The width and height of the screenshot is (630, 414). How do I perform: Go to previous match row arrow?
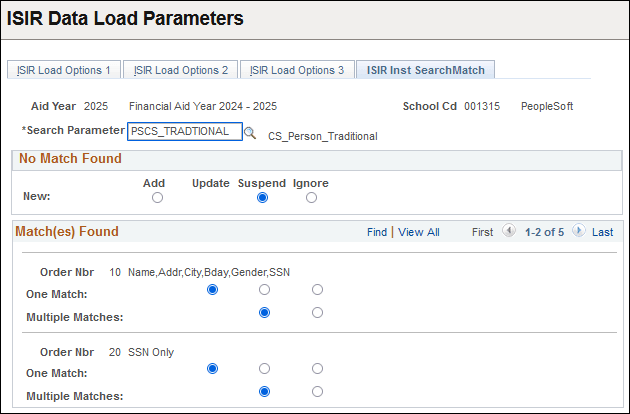[x=509, y=231]
